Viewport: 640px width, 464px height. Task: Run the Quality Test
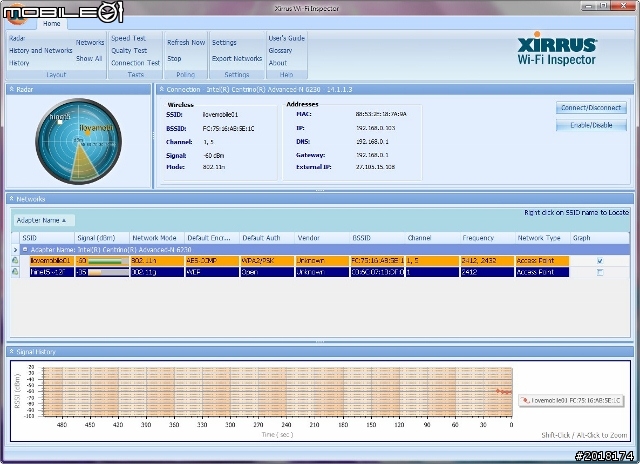(129, 51)
